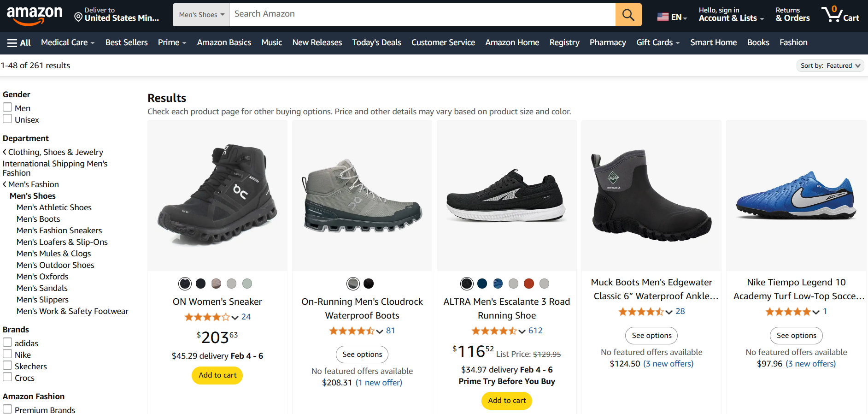Enable the Unisex gender checkbox
This screenshot has height=414, width=868.
(7, 118)
